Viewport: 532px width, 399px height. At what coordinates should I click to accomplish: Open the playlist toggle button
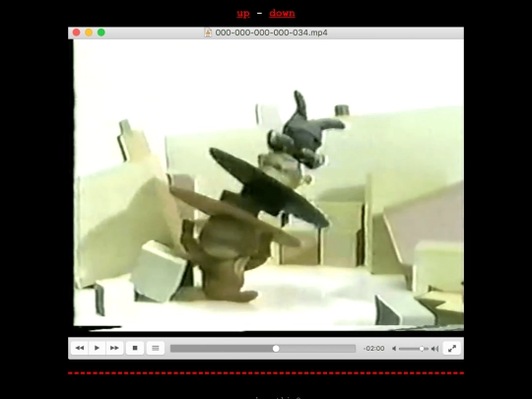click(155, 348)
